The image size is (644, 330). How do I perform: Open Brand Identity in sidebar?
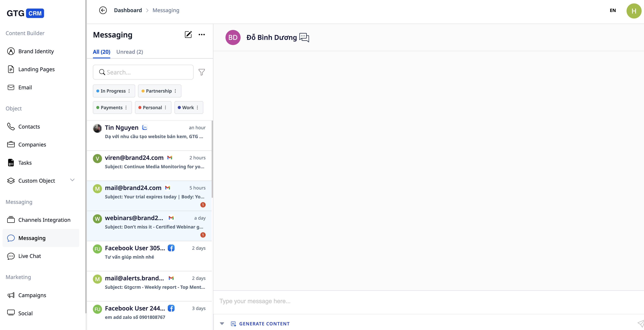click(36, 51)
